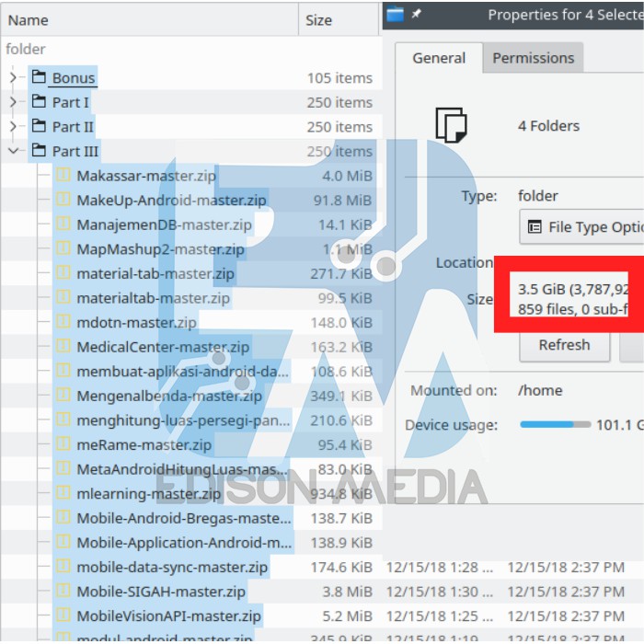Screen dimensions: 644x644
Task: Switch to the General tab
Action: pyautogui.click(x=439, y=58)
